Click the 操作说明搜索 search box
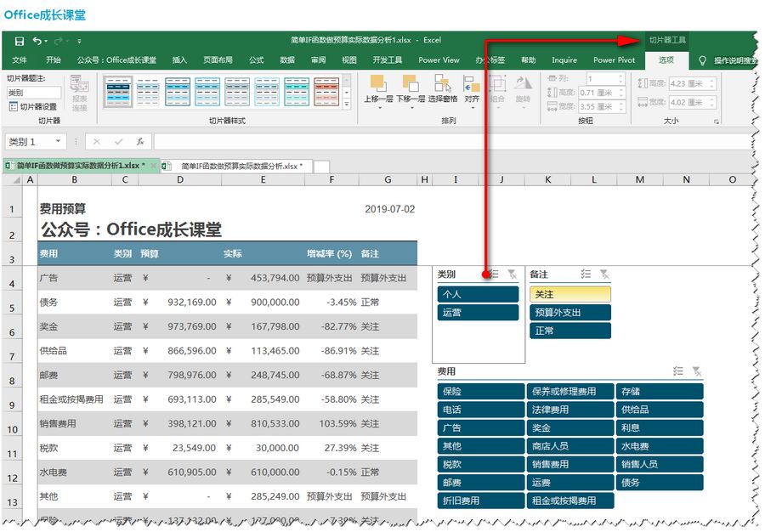This screenshot has height=532, width=765. pyautogui.click(x=736, y=60)
